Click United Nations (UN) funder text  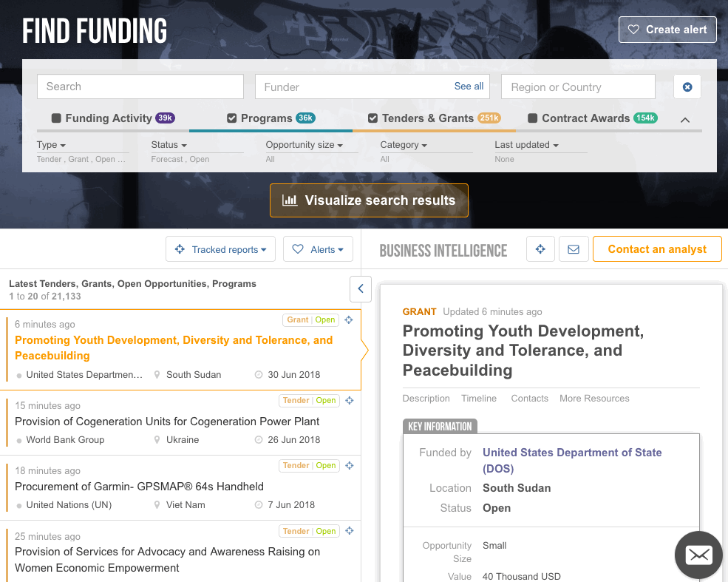(69, 504)
